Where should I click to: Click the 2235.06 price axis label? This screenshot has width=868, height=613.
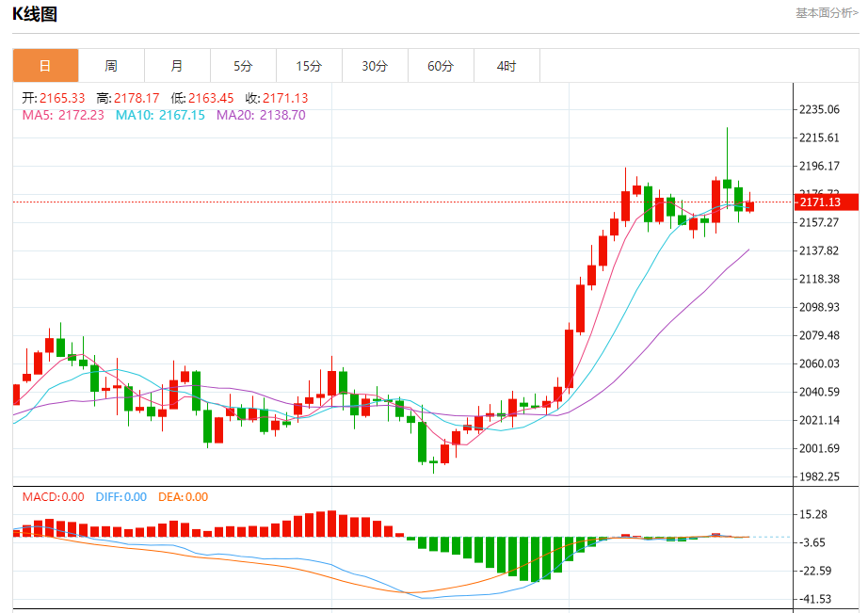819,109
